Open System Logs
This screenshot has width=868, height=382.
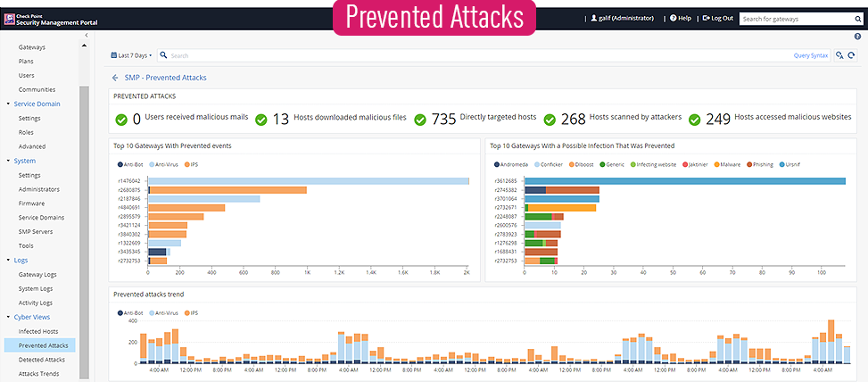click(36, 288)
